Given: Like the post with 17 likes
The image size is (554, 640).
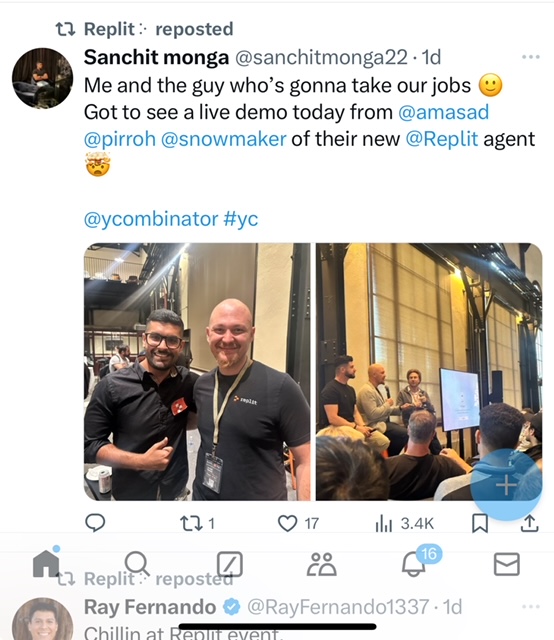Looking at the screenshot, I should pos(298,523).
